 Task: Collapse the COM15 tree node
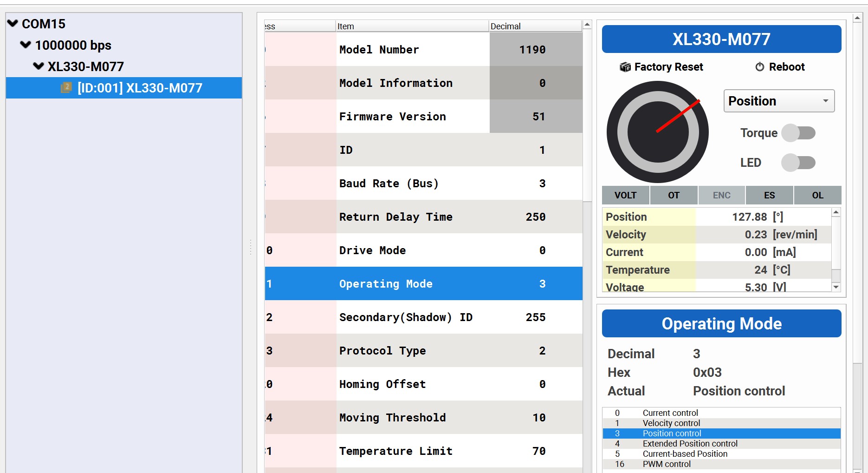tap(13, 23)
